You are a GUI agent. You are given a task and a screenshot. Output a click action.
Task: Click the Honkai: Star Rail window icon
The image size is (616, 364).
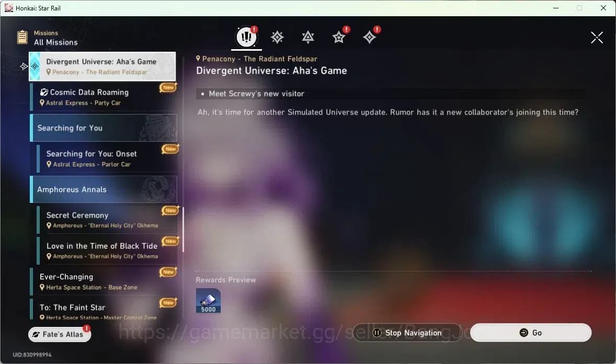pyautogui.click(x=9, y=8)
